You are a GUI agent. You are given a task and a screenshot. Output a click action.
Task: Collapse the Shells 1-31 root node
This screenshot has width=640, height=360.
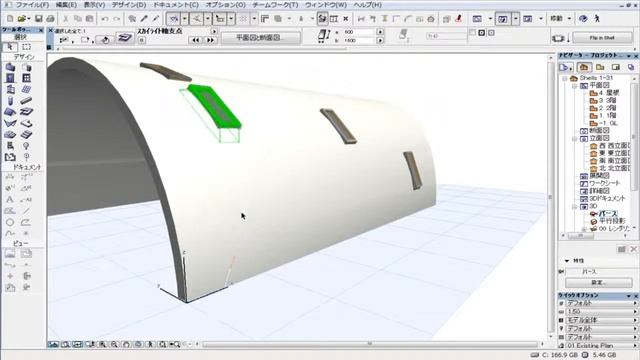(x=565, y=78)
